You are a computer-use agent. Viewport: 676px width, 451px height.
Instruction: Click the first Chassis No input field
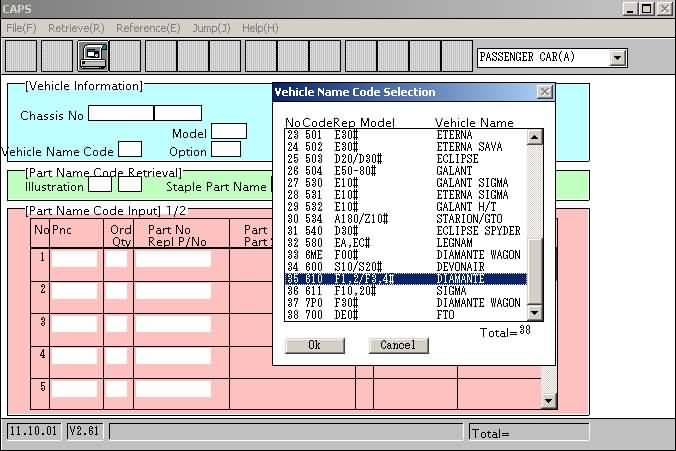point(121,113)
